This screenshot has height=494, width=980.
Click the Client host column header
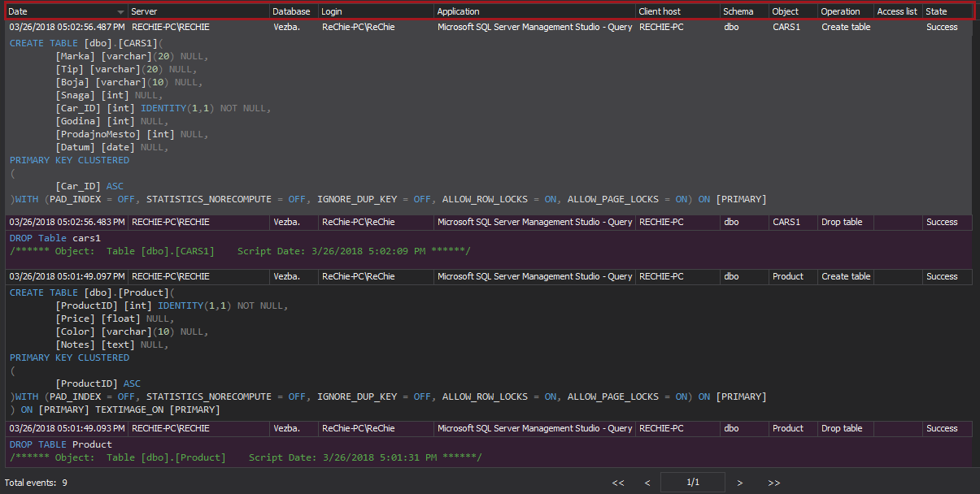(677, 11)
